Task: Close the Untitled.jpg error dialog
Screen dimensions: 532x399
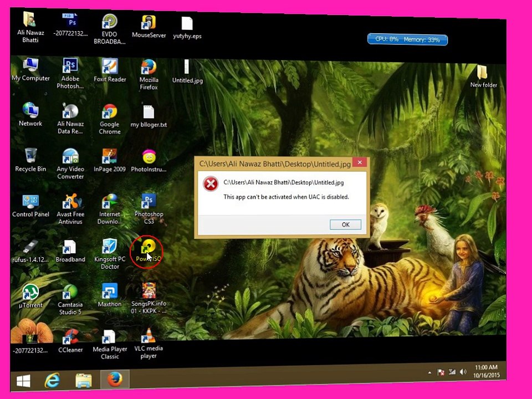Action: (360, 162)
